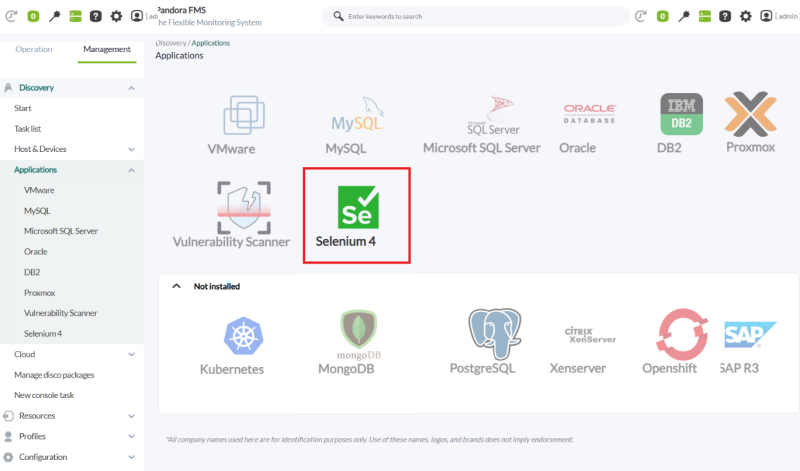
Task: Select the Openshift red circle logo
Action: click(x=682, y=334)
